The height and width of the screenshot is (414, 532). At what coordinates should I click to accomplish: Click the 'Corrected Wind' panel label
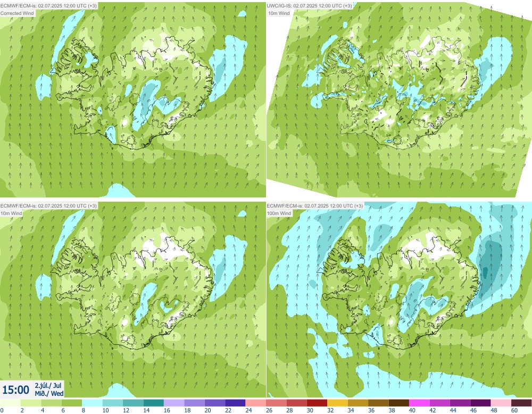point(18,13)
